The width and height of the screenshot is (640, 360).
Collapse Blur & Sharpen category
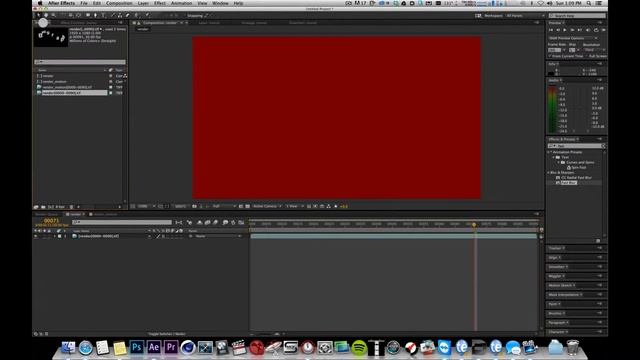549,173
